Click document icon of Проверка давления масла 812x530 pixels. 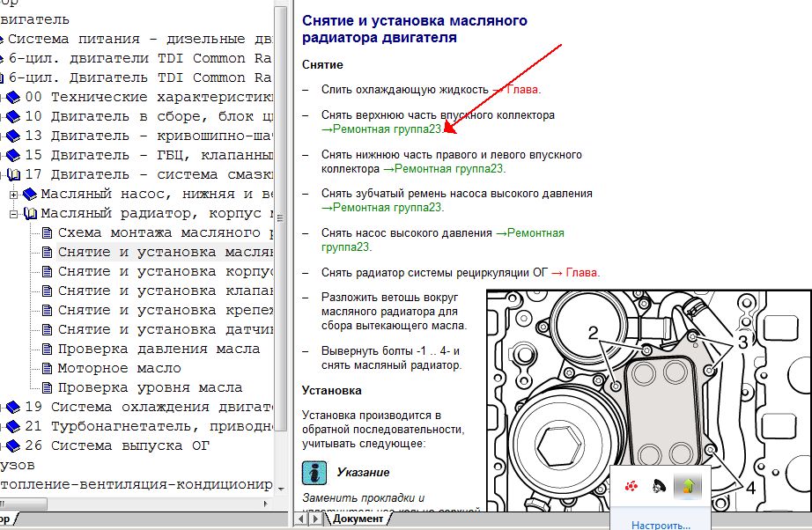[x=47, y=350]
